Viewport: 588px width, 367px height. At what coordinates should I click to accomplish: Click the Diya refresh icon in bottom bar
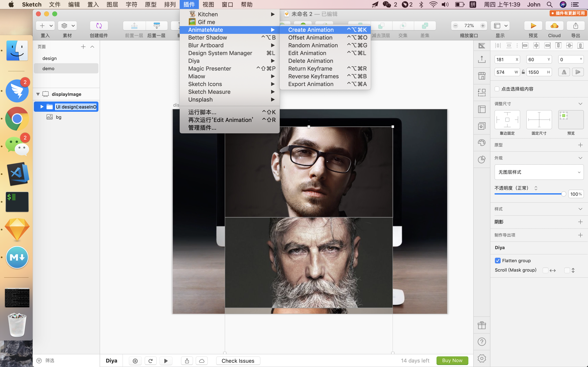point(150,361)
